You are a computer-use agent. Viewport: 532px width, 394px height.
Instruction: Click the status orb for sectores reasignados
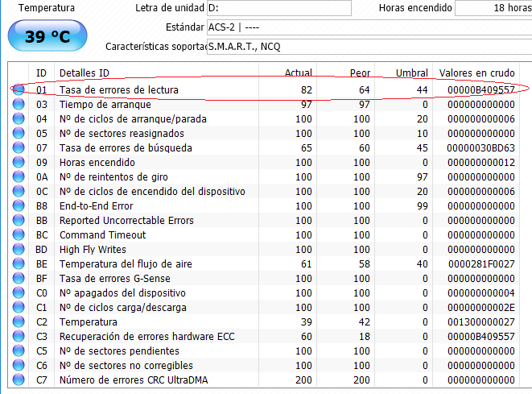[19, 133]
